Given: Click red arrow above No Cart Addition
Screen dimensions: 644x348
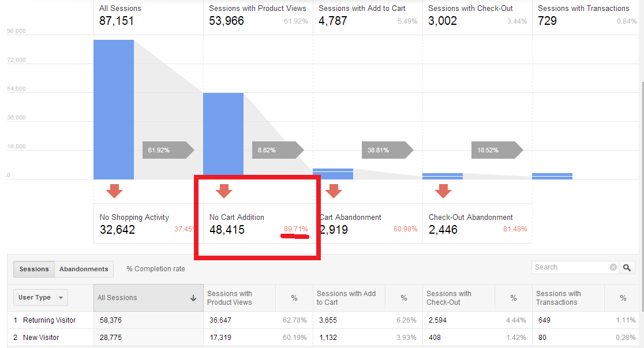Looking at the screenshot, I should (224, 191).
